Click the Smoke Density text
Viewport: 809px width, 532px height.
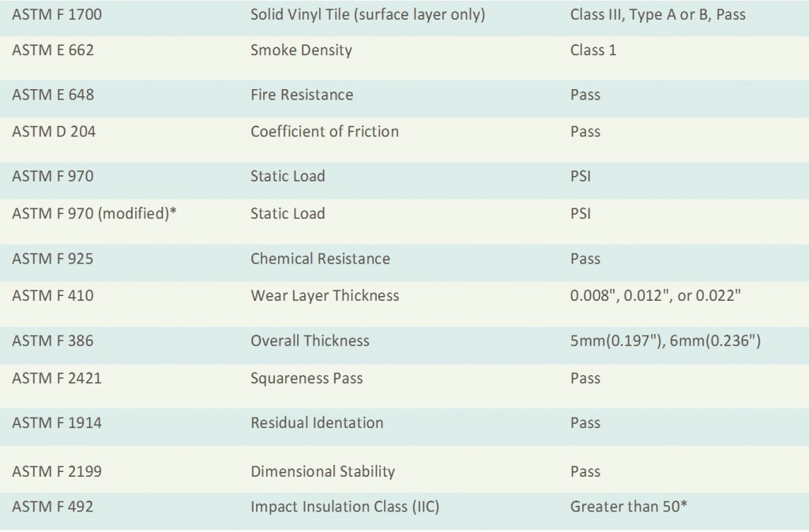coord(301,51)
